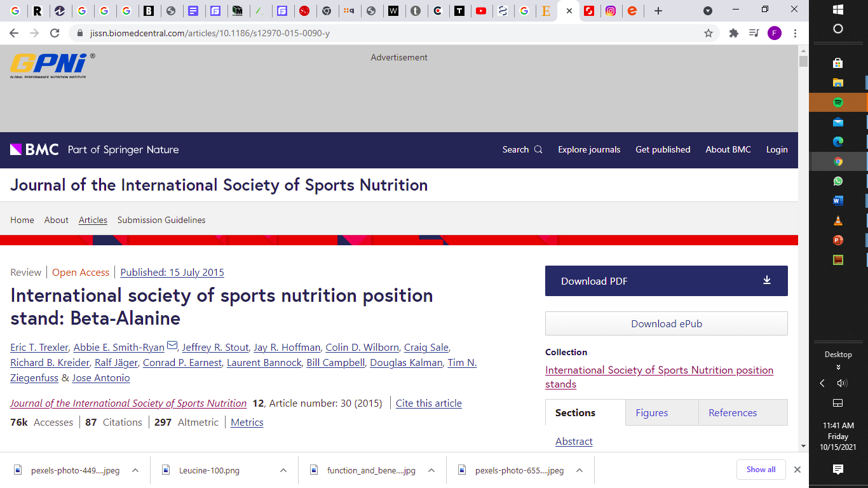The height and width of the screenshot is (488, 868).
Task: Switch to the References tab
Action: (x=733, y=412)
